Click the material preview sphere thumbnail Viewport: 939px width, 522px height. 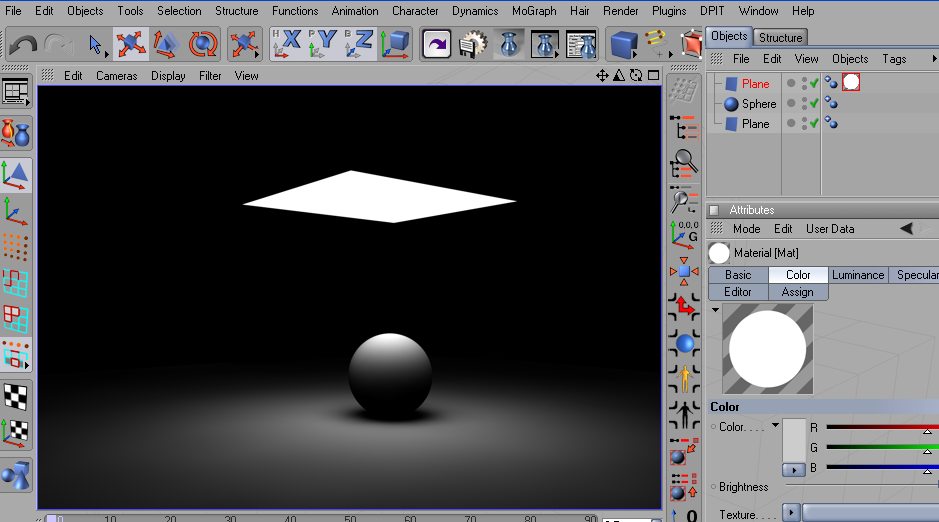pyautogui.click(x=767, y=349)
